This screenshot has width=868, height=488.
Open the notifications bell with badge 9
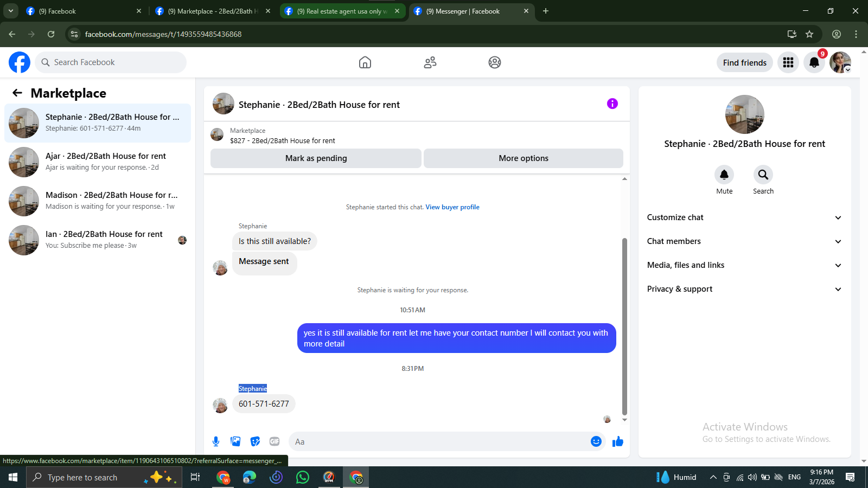[x=814, y=62]
